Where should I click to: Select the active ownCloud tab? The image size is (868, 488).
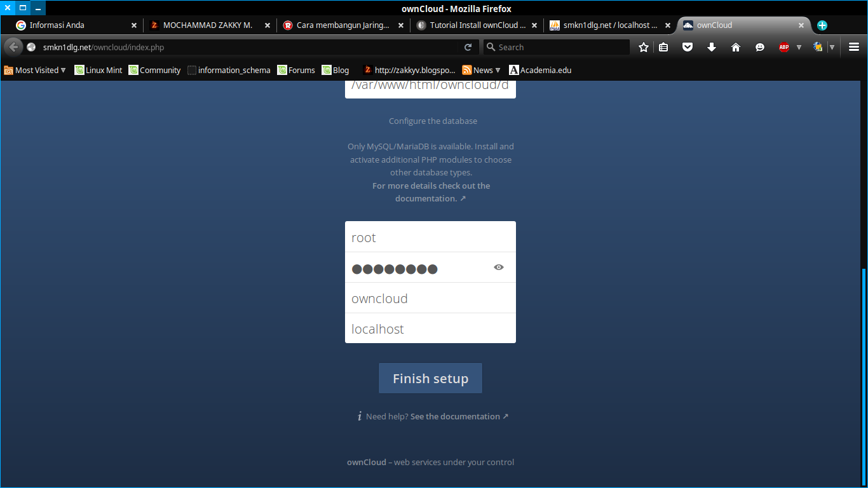point(743,25)
